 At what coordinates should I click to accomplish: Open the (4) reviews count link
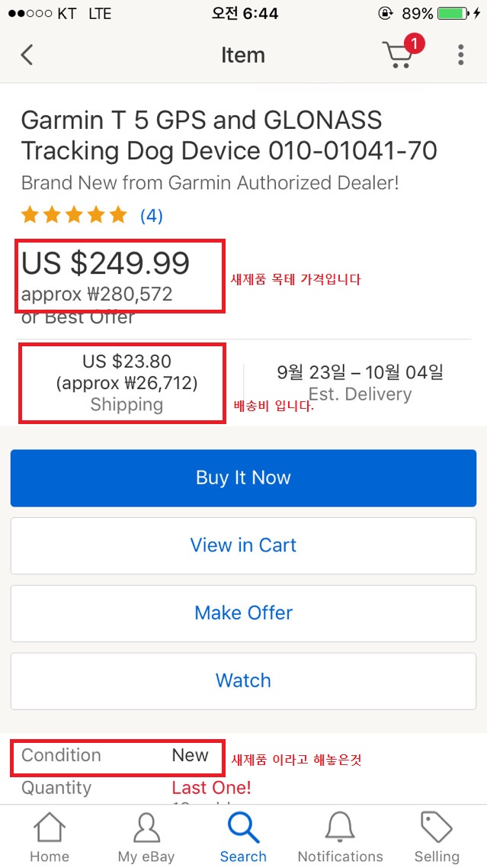tap(151, 216)
